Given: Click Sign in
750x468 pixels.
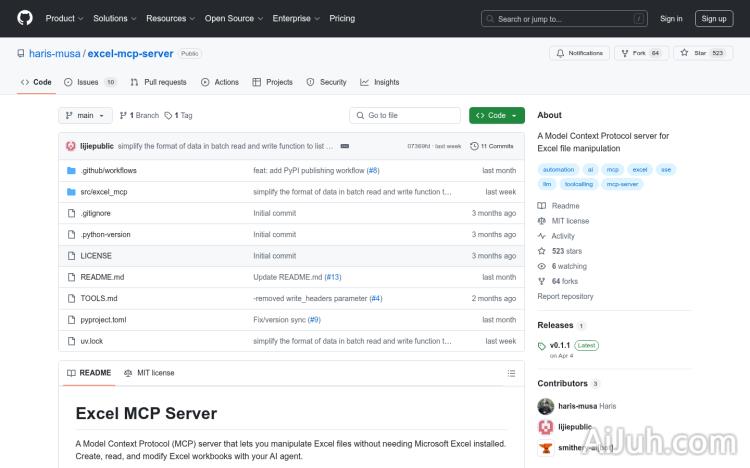Looking at the screenshot, I should [671, 19].
